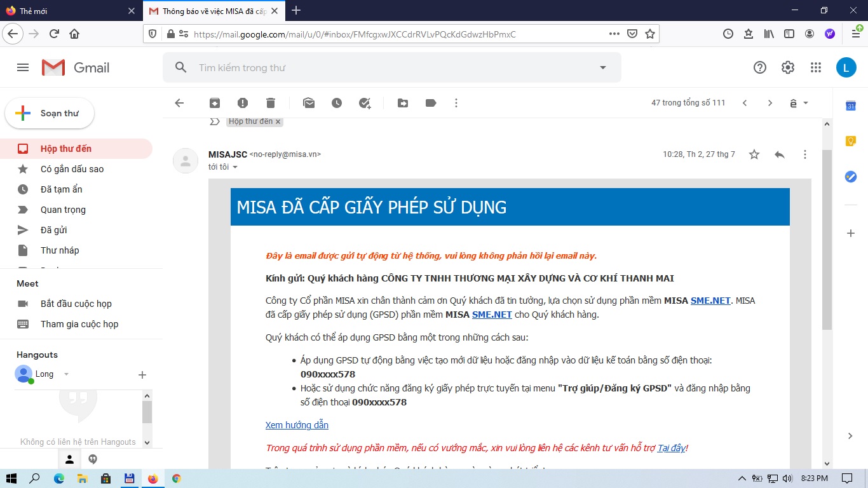Open Google Keep side panel icon
This screenshot has height=488, width=868.
pos(851,141)
